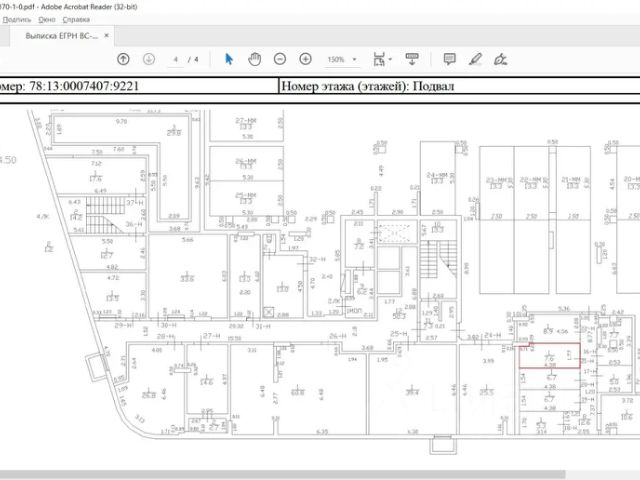640x480 pixels.
Task: Click parking space label 24-ММ
Action: coord(437,175)
